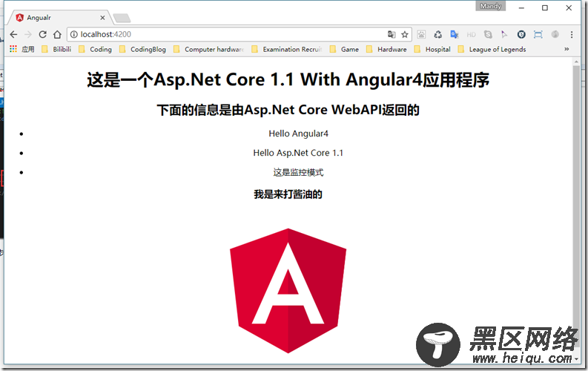Screen dimensions: 588x371
Task: Open the Skype extension icon
Action: click(488, 35)
